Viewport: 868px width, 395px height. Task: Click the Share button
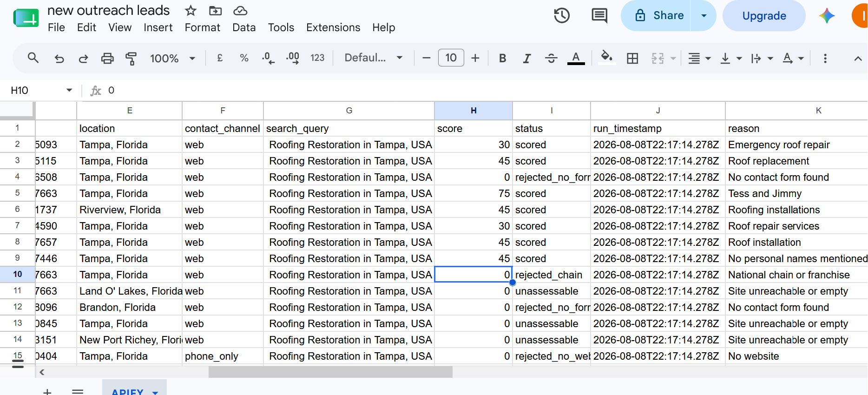[656, 15]
